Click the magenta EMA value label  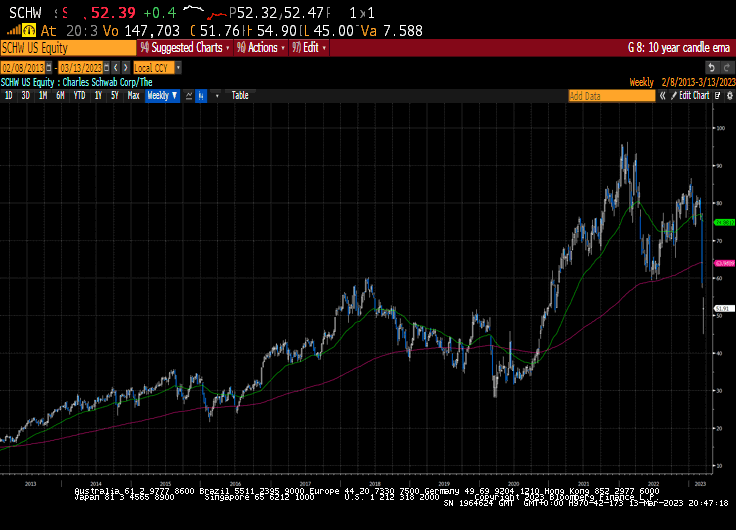pos(724,263)
